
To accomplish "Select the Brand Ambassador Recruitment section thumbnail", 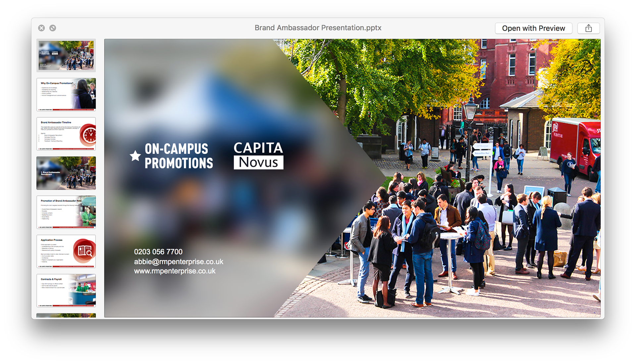I will 66,173.
